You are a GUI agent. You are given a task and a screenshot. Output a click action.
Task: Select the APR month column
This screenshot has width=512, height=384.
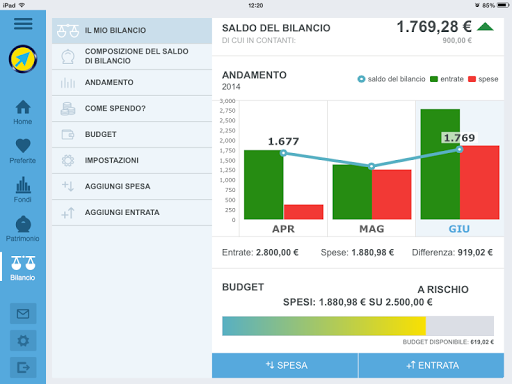point(283,168)
